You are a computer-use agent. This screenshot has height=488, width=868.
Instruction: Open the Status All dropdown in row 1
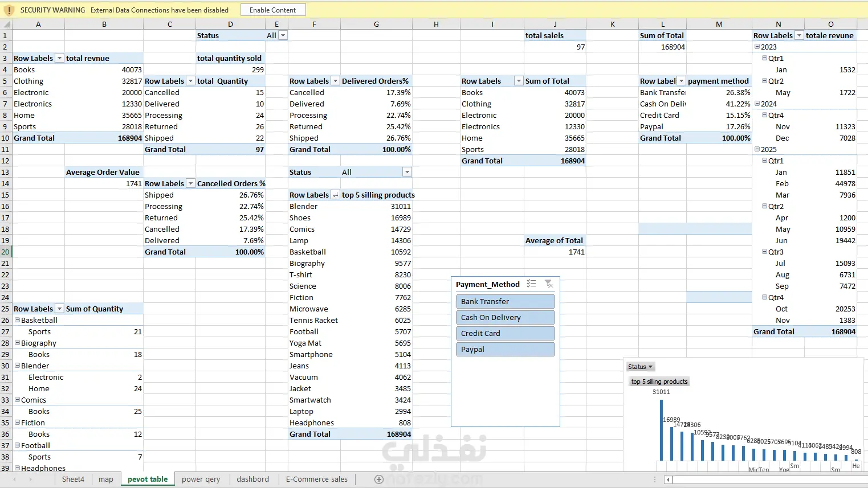pos(283,35)
